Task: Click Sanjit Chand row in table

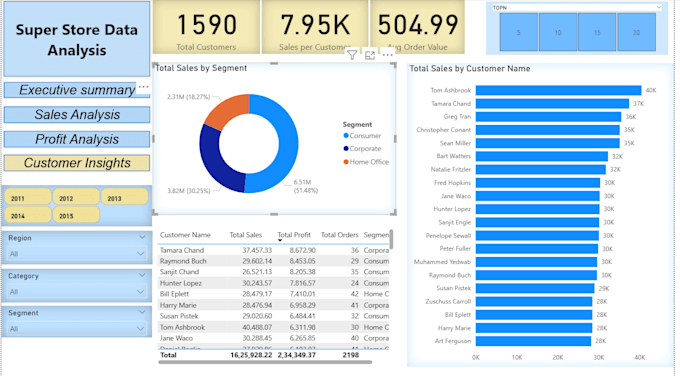Action: point(274,272)
